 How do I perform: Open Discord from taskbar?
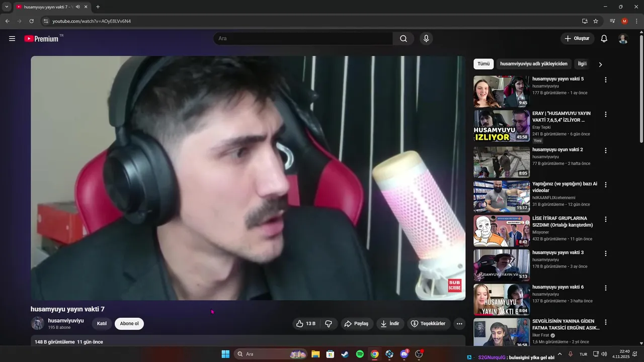(x=404, y=354)
